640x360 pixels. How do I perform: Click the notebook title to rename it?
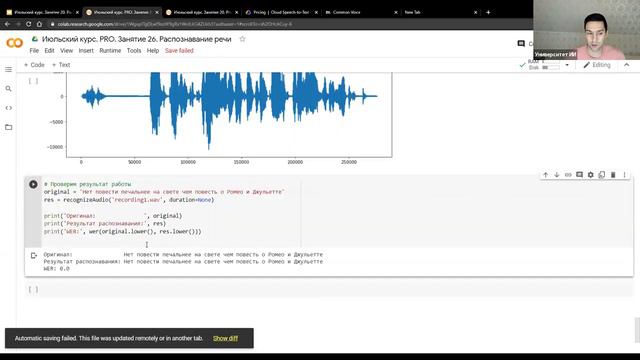(136, 39)
